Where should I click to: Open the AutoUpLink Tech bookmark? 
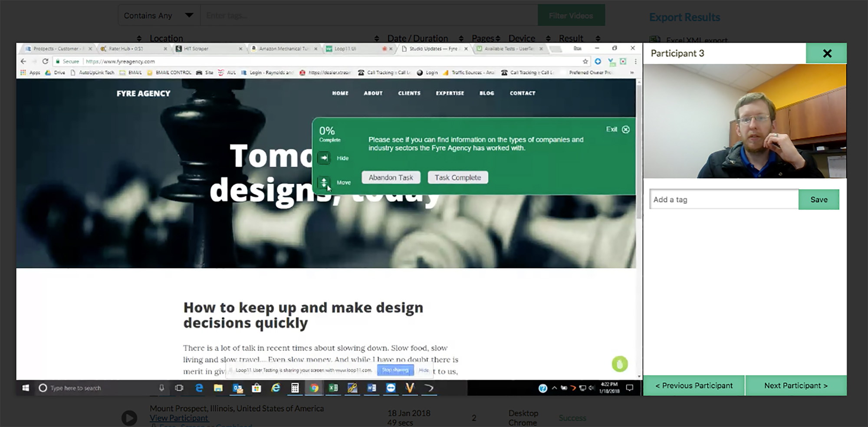coord(92,72)
